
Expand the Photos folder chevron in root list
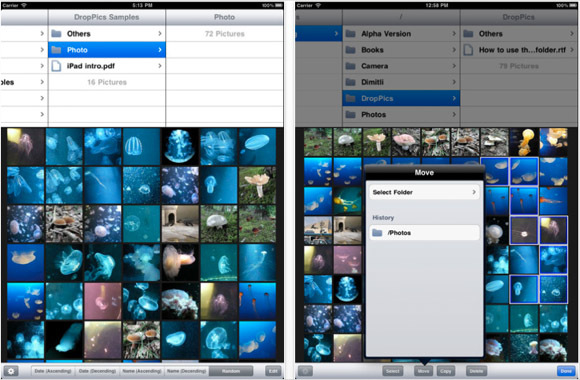tap(454, 114)
